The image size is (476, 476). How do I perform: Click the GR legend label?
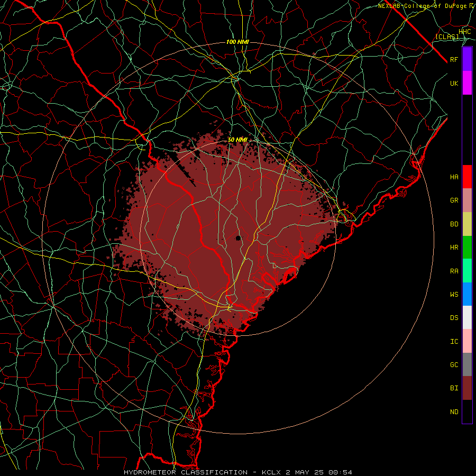[454, 200]
